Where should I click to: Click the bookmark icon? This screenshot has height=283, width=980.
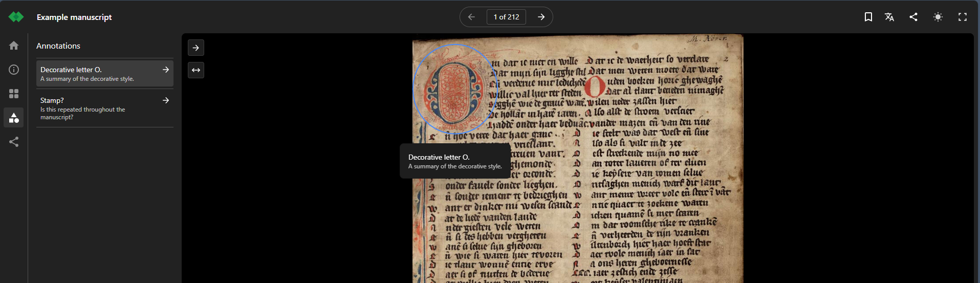(x=868, y=17)
